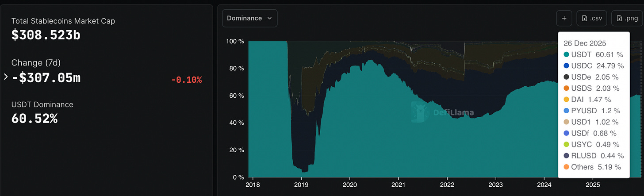Click the 80 % y-axis label
The width and height of the screenshot is (644, 196).
click(237, 69)
